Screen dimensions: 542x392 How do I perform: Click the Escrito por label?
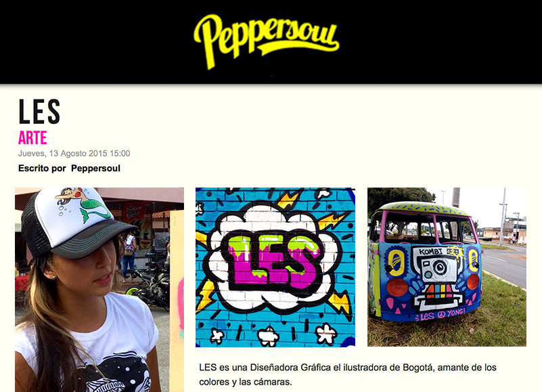[42, 168]
